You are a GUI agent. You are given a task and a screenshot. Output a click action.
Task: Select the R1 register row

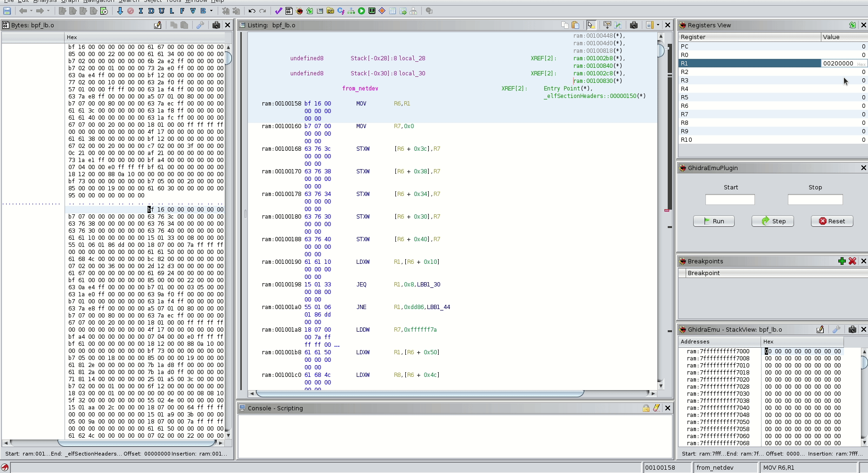[x=773, y=63]
